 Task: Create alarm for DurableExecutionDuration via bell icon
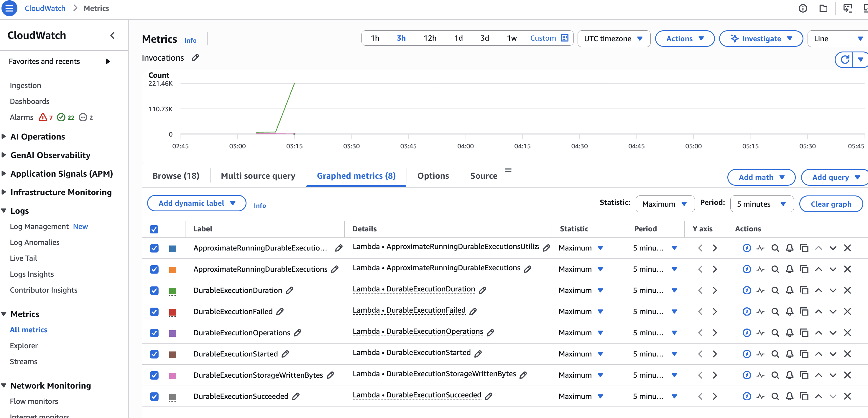coord(789,290)
